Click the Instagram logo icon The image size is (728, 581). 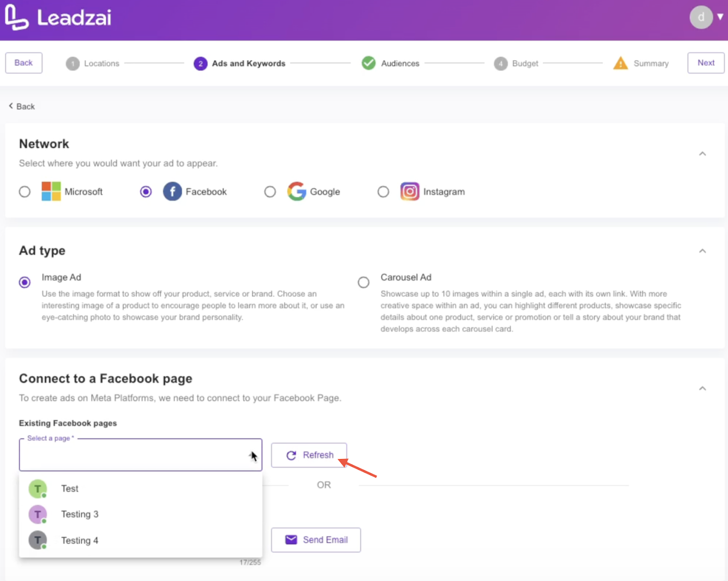(x=409, y=191)
